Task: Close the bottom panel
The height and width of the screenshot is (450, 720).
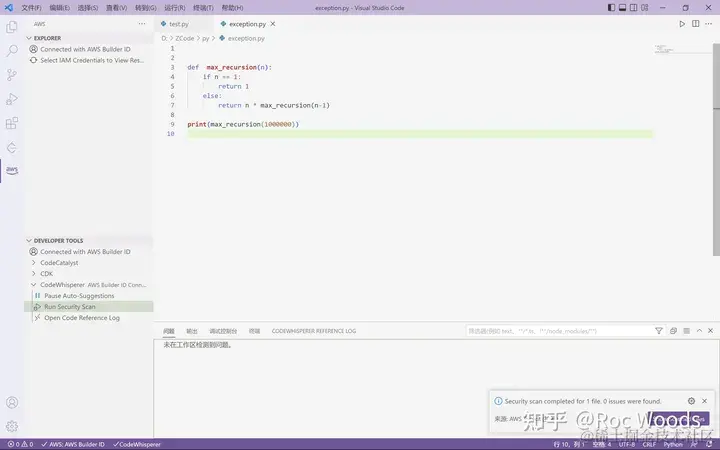Action: click(710, 331)
